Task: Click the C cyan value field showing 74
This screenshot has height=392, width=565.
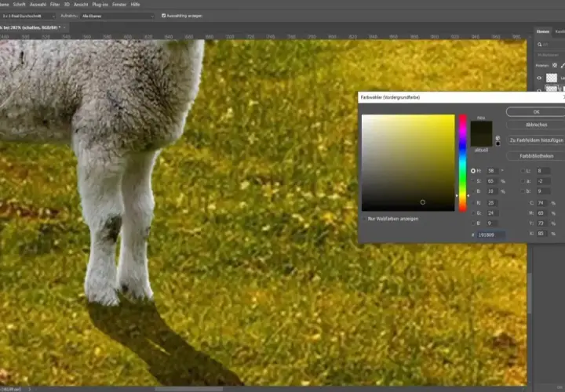Action: click(x=542, y=203)
